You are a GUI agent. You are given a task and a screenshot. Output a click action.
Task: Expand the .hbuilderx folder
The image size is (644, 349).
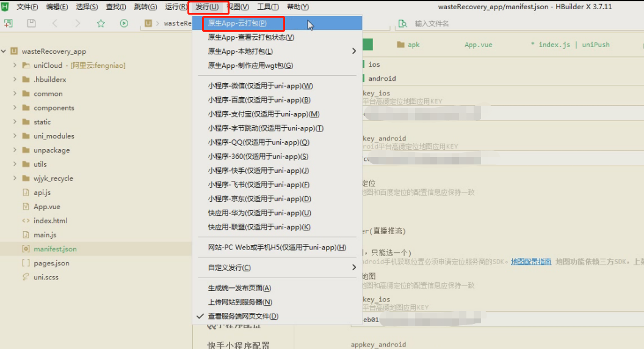[x=15, y=79]
